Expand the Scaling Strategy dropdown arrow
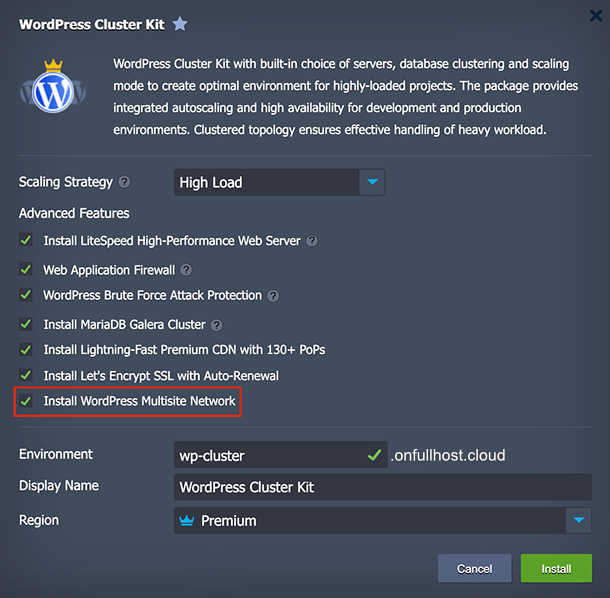 (x=372, y=182)
